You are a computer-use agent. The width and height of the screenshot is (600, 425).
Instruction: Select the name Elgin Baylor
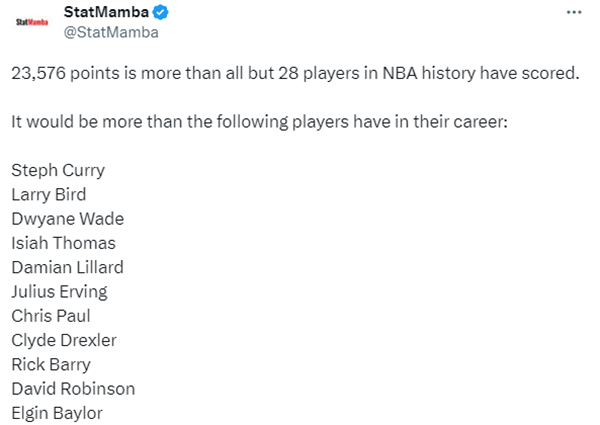click(x=57, y=412)
